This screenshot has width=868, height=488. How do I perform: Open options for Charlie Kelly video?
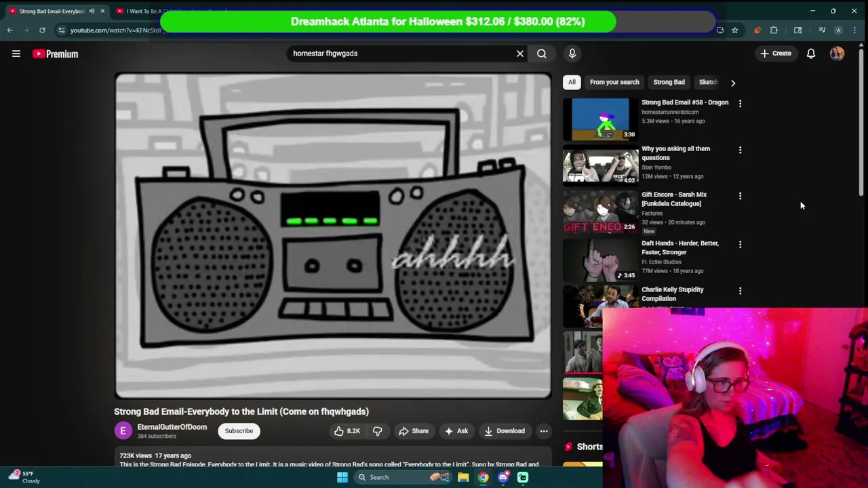(740, 291)
